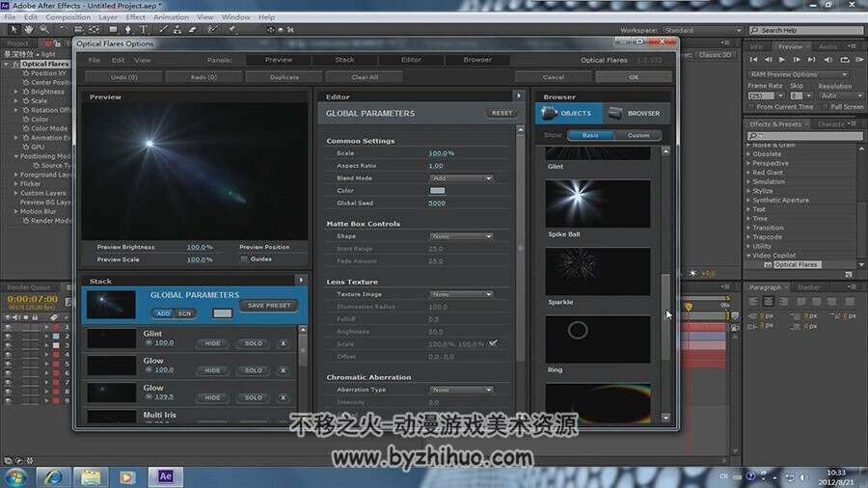Click the Duplicate button
This screenshot has height=488, width=868.
[285, 77]
